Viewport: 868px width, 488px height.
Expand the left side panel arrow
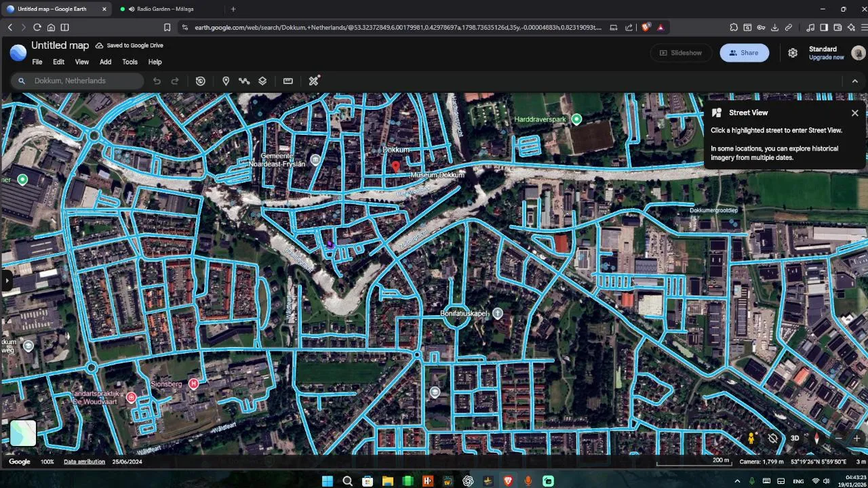coord(6,279)
